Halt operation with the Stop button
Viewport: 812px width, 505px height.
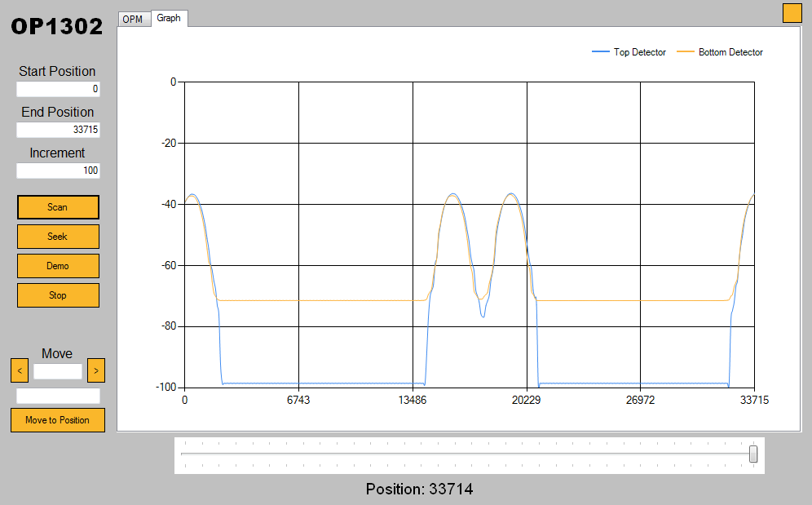[58, 295]
